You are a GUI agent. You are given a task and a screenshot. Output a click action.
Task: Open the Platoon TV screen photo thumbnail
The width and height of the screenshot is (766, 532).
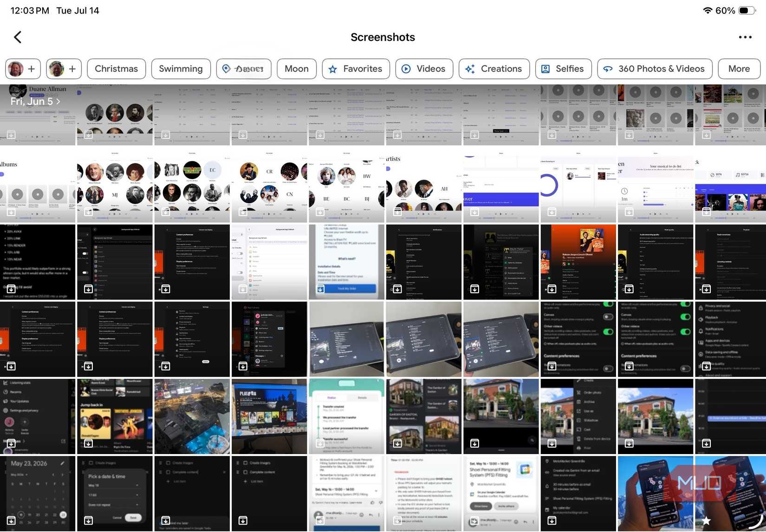click(x=269, y=417)
